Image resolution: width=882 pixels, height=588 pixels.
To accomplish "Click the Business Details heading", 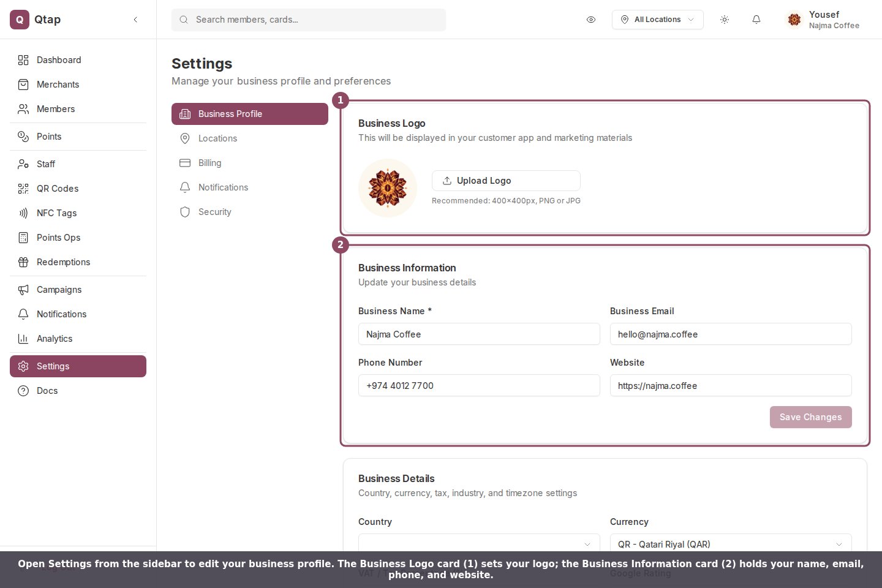I will tap(396, 478).
